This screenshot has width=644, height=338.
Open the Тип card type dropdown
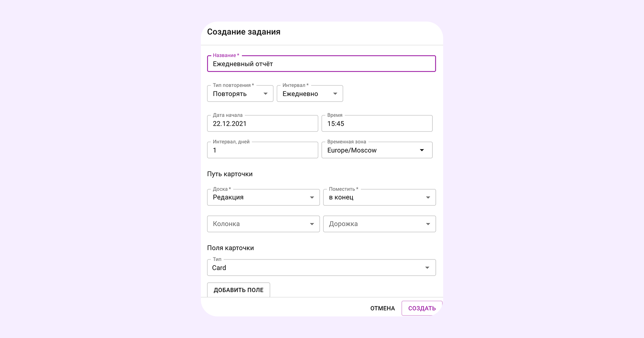click(321, 268)
